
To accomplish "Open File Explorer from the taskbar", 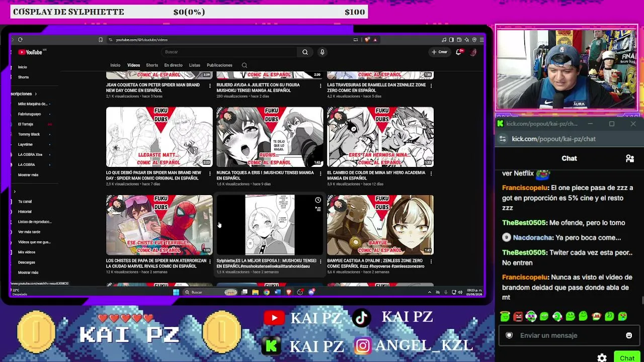I will point(255,292).
